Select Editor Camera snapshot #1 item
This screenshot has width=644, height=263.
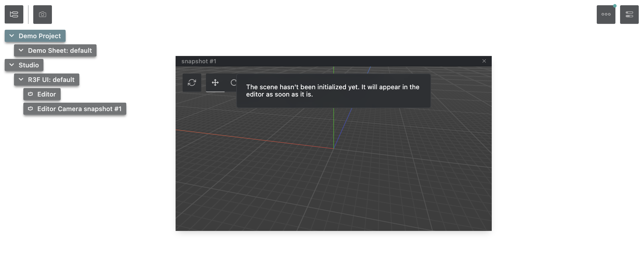tap(79, 109)
